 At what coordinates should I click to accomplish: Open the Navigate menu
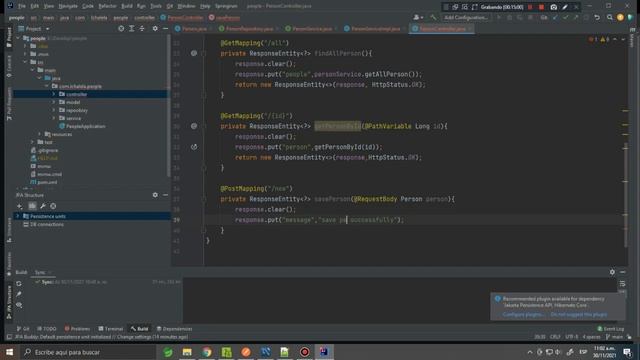click(68, 6)
